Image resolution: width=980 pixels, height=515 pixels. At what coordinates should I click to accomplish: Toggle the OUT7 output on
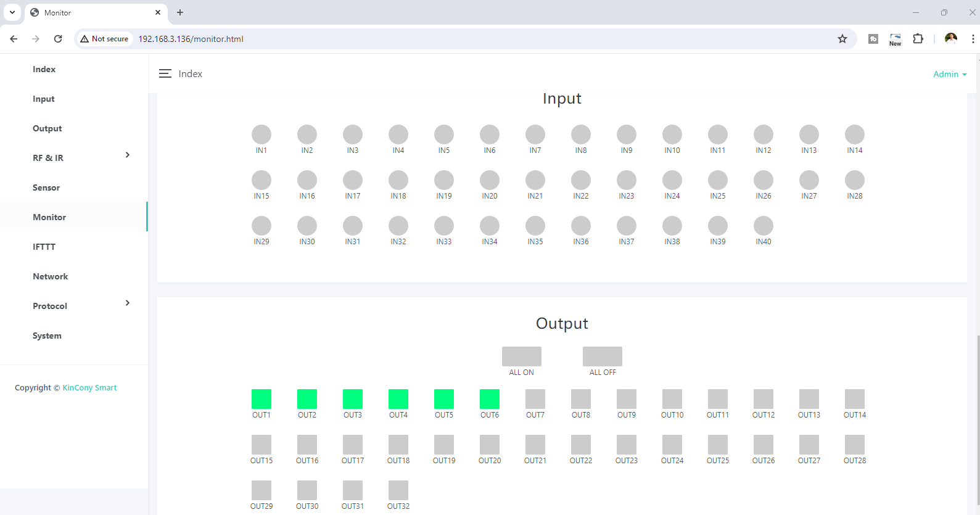[x=535, y=399]
